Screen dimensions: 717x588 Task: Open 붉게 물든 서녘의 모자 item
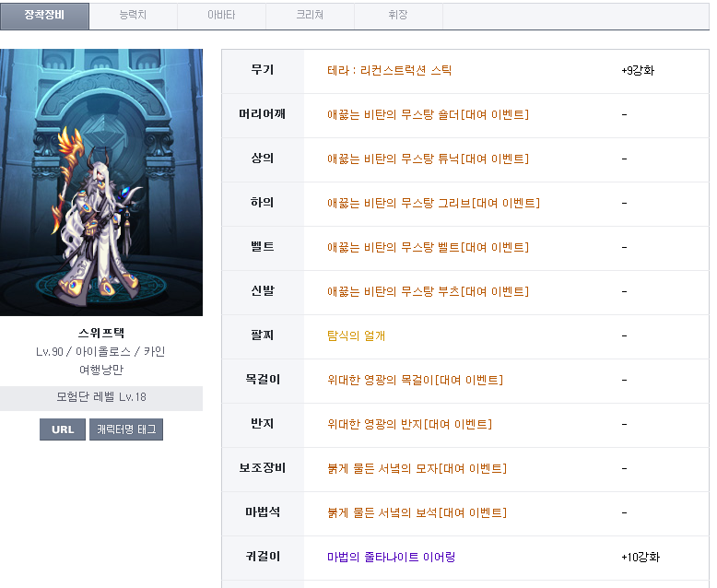[x=417, y=469]
